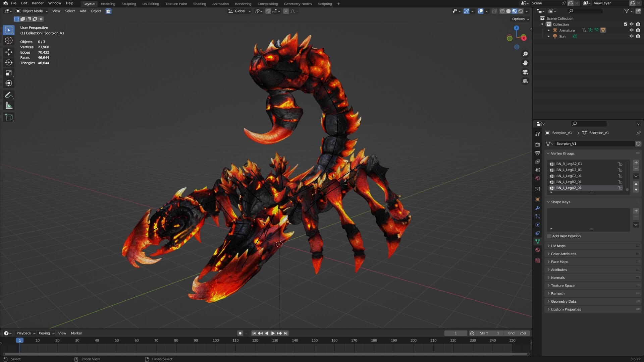Viewport: 644px width, 362px height.
Task: Open the Texture properties checkered tab
Action: [x=538, y=260]
